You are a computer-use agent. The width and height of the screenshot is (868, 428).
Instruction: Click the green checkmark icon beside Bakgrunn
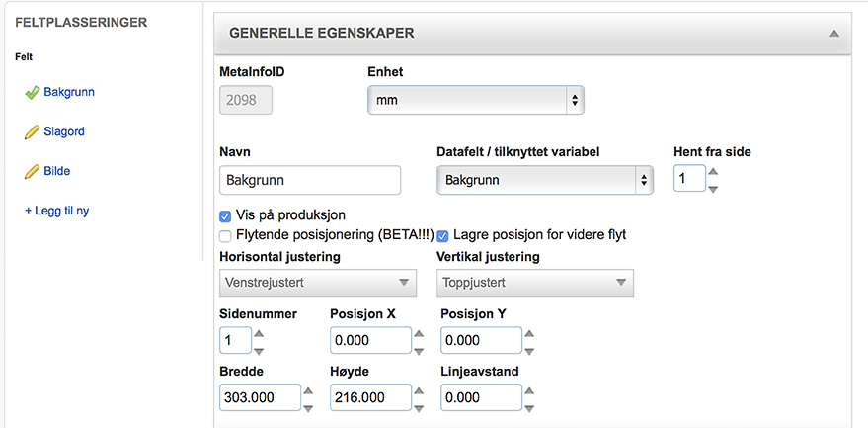tap(32, 93)
